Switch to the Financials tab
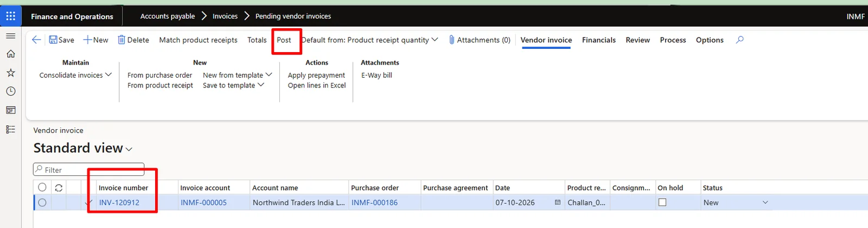The width and height of the screenshot is (868, 228). (598, 40)
